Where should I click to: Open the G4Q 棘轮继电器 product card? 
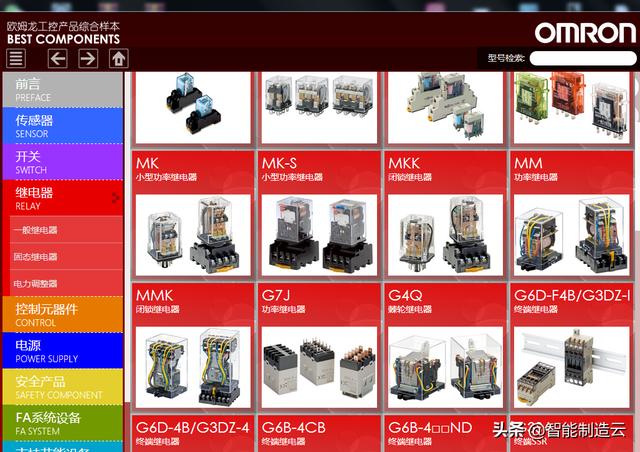pyautogui.click(x=445, y=347)
